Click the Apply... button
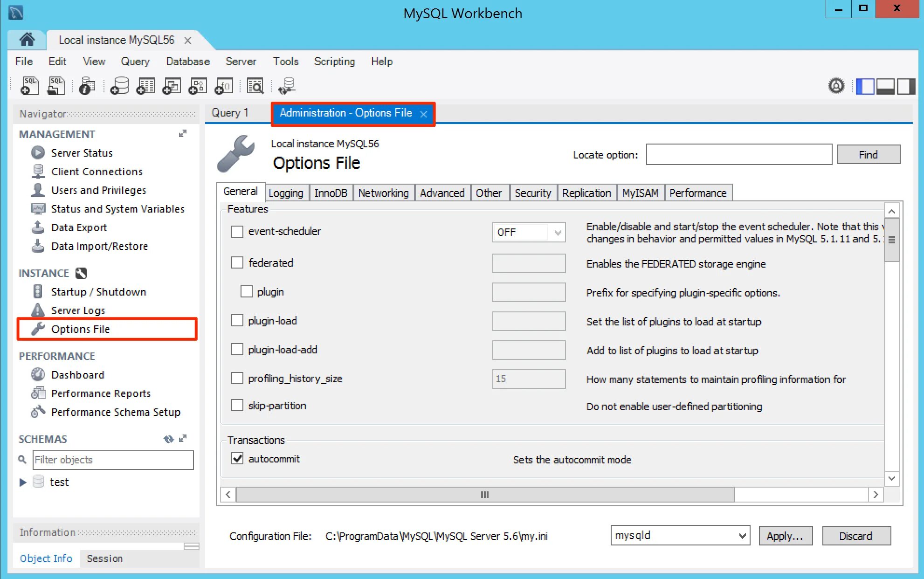924x579 pixels. (785, 536)
